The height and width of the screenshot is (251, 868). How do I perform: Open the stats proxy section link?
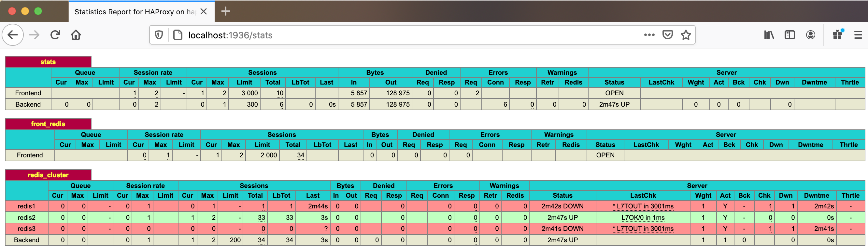click(x=48, y=62)
